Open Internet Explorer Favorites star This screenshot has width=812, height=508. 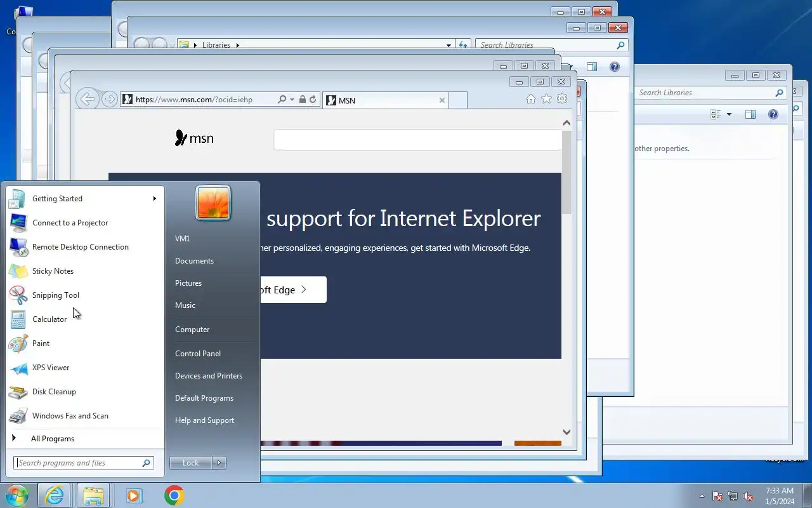click(x=546, y=99)
